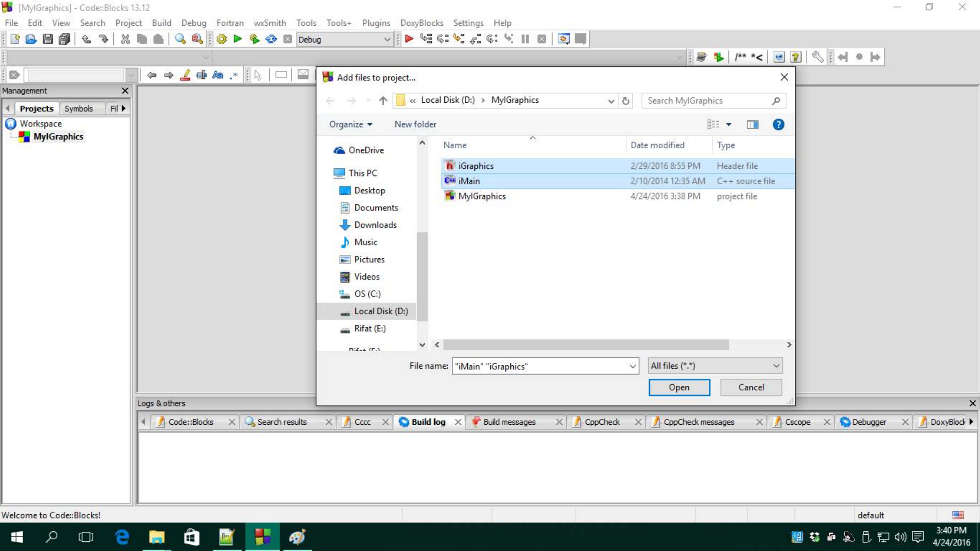Viewport: 980px width, 551px height.
Task: Click the Open file toolbar icon
Action: click(x=31, y=39)
